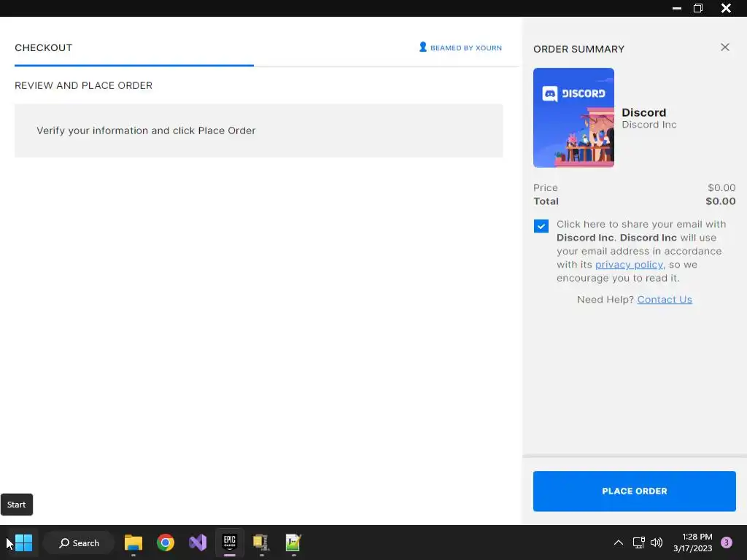
Task: Click the Discord product title text
Action: pos(643,112)
